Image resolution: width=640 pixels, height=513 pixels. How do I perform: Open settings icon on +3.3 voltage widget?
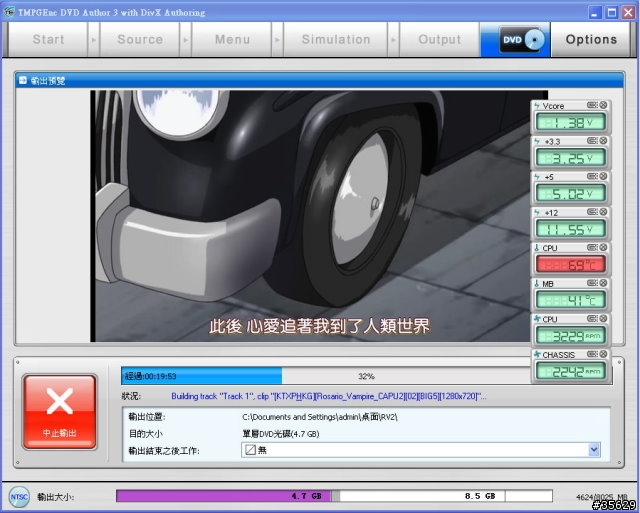click(x=592, y=140)
